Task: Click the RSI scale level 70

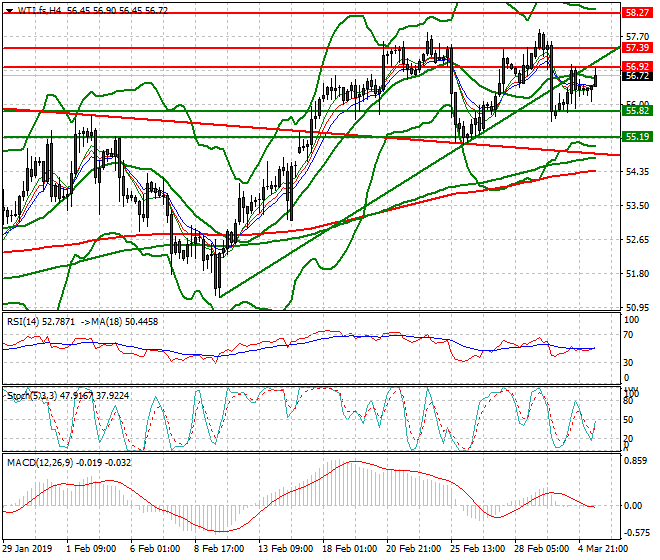Action: (x=628, y=335)
